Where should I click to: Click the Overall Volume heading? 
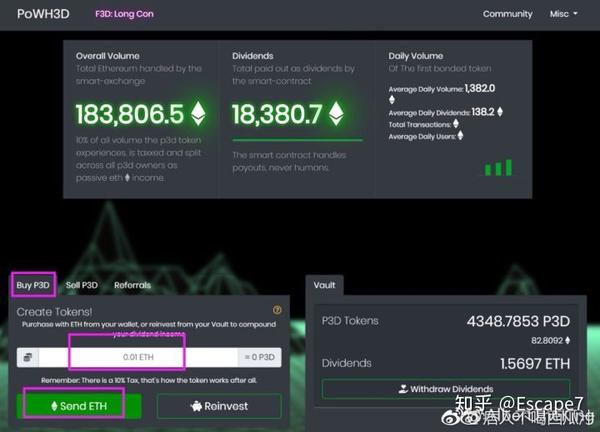(x=108, y=56)
